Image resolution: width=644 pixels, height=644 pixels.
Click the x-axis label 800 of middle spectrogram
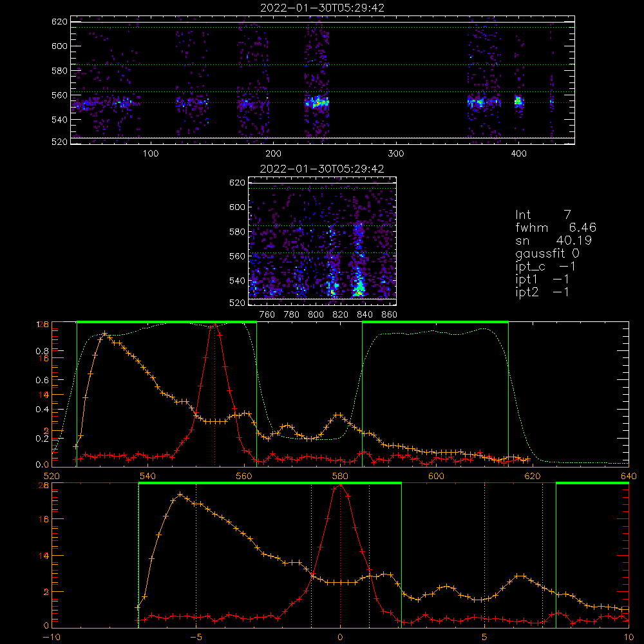316,315
